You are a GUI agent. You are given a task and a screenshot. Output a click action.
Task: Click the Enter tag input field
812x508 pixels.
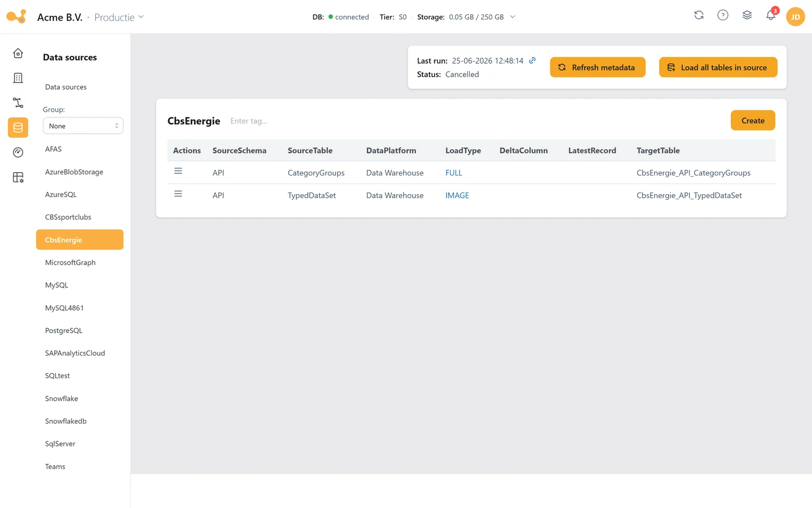pos(249,121)
